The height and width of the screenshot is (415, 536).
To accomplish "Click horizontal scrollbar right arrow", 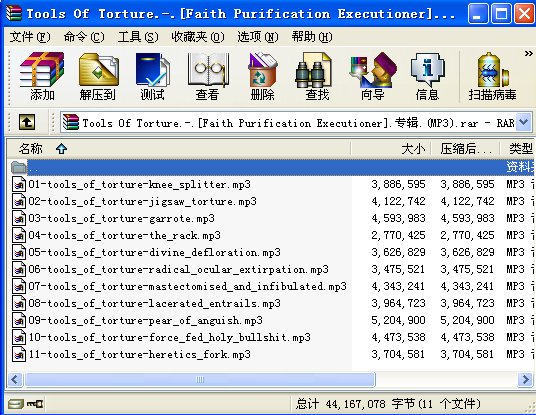I will (x=525, y=379).
